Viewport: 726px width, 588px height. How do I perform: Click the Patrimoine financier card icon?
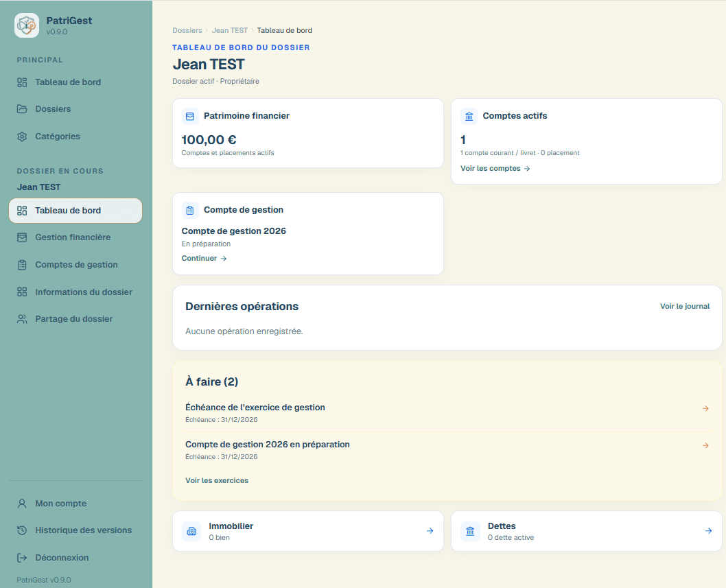point(190,116)
